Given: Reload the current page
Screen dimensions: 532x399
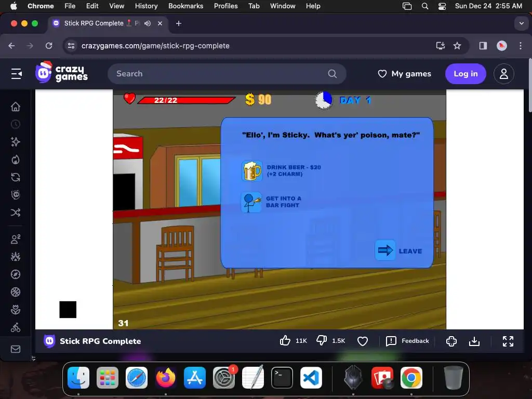Looking at the screenshot, I should tap(49, 46).
